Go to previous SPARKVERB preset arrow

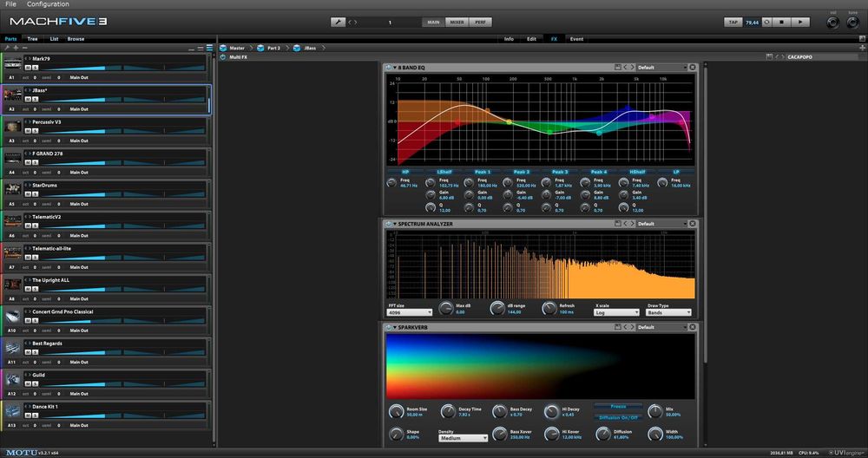point(626,328)
